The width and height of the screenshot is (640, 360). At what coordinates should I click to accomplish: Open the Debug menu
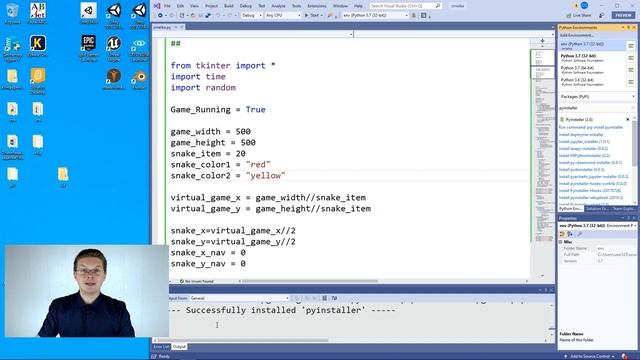coord(246,6)
